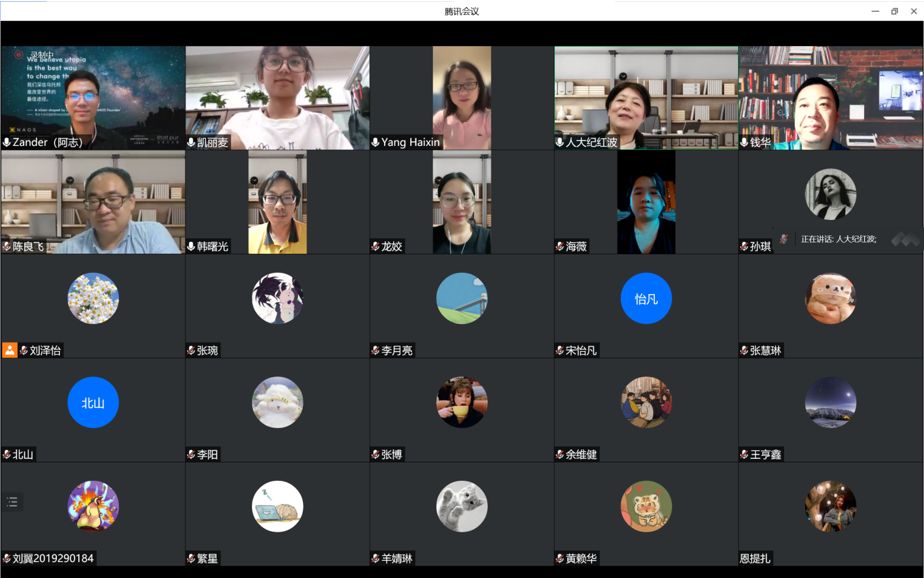Image resolution: width=924 pixels, height=578 pixels.
Task: Click the Yang Haixin name label
Action: pyautogui.click(x=411, y=142)
